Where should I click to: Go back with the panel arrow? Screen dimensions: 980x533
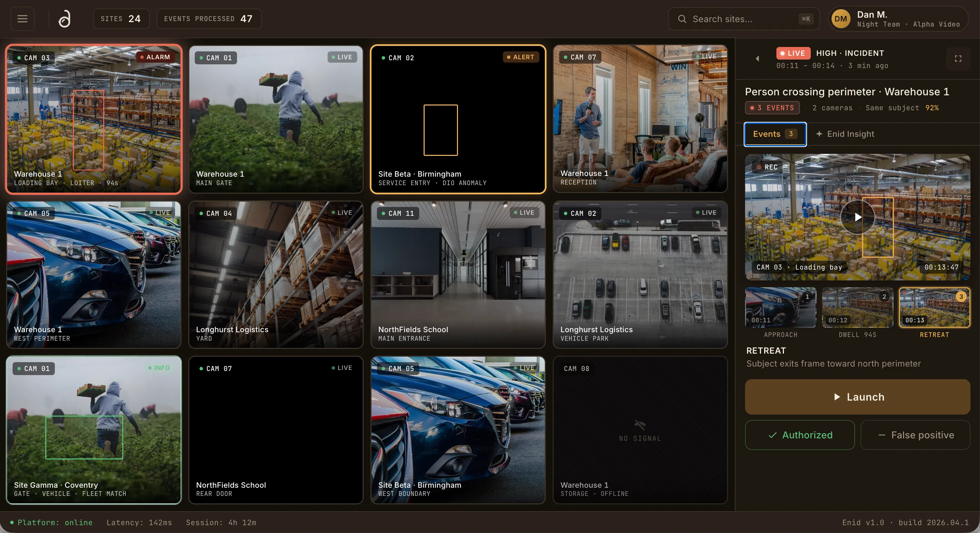[757, 59]
